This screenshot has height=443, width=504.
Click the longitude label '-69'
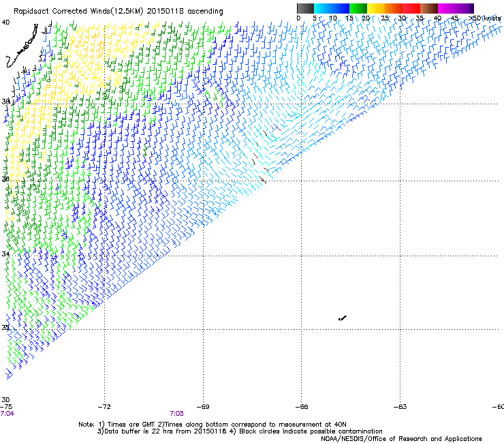coord(203,407)
